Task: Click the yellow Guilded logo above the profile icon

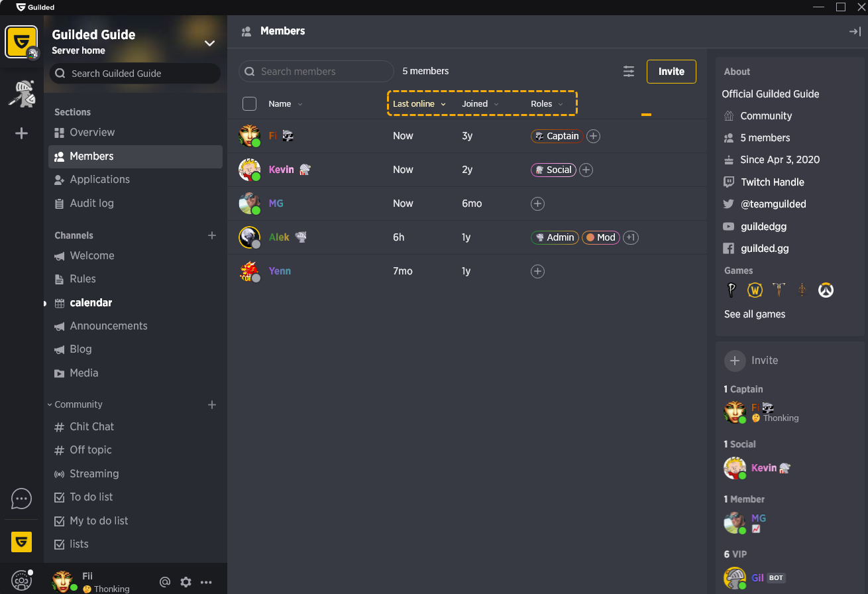Action: coord(21,542)
